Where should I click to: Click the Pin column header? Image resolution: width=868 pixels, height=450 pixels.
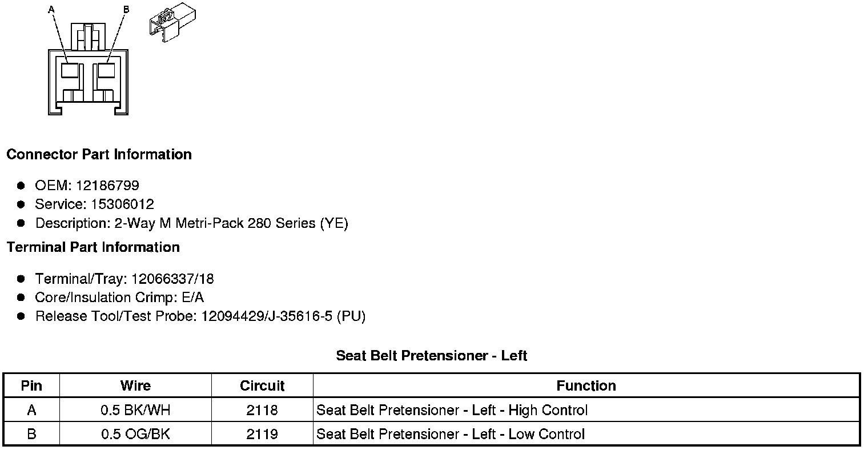[31, 385]
